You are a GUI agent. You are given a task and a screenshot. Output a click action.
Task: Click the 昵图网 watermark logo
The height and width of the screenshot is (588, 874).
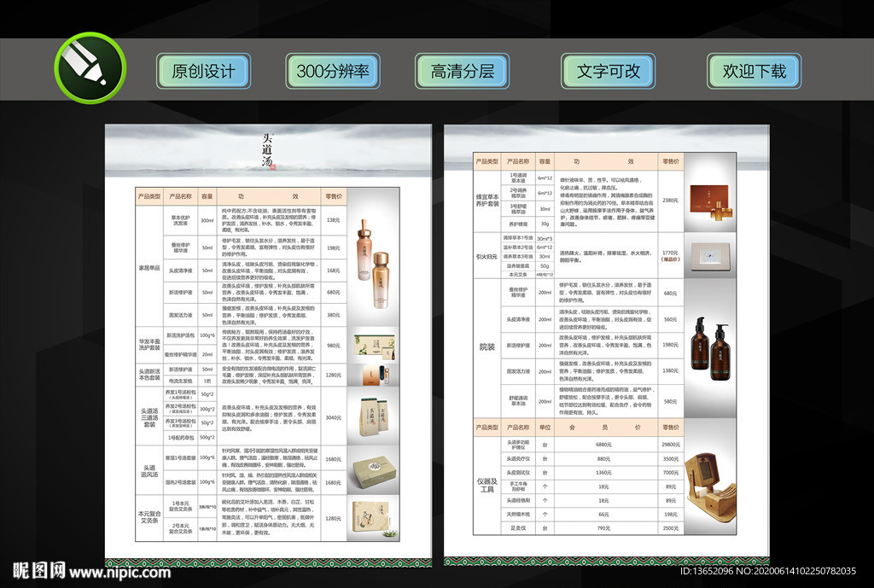point(38,570)
